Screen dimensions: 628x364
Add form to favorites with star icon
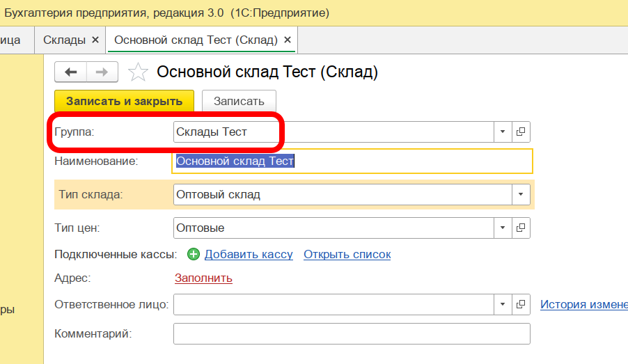coord(139,72)
